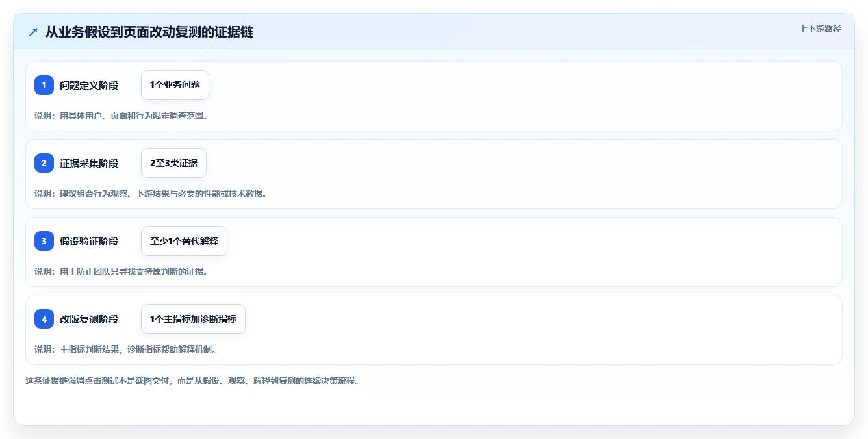Select the '问题定义阶段' heading

pyautogui.click(x=89, y=85)
